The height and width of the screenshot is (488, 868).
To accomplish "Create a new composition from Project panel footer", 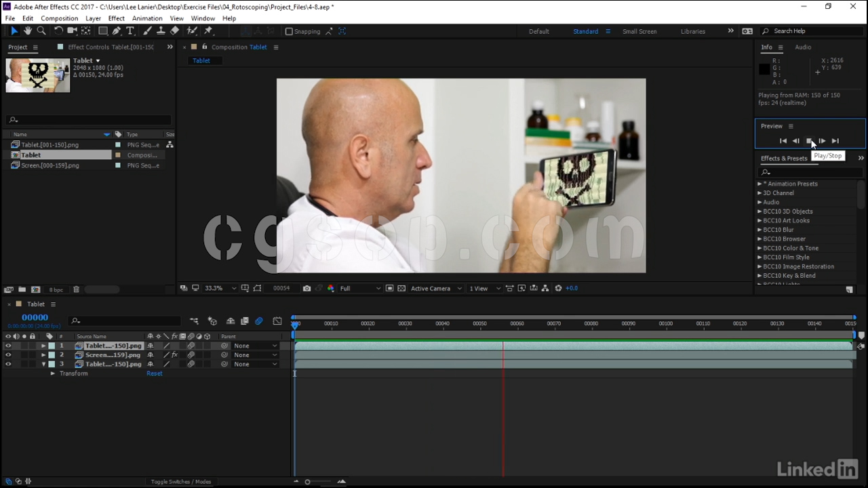I will click(36, 289).
